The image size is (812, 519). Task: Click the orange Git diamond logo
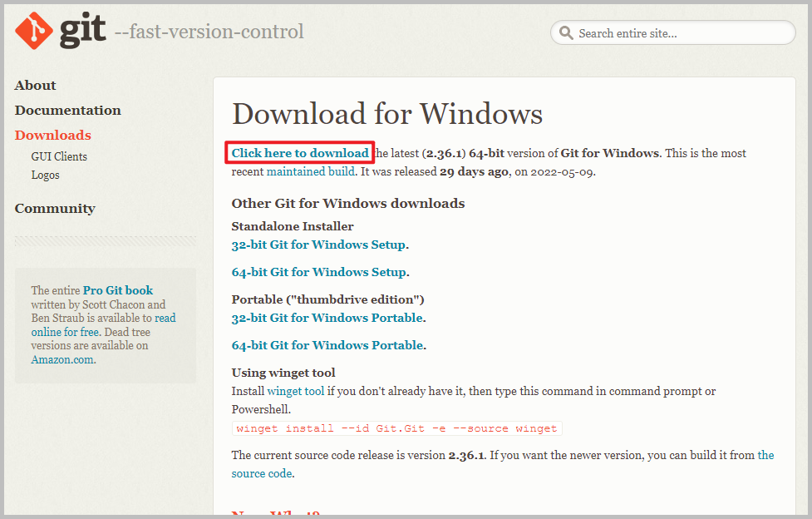click(34, 31)
